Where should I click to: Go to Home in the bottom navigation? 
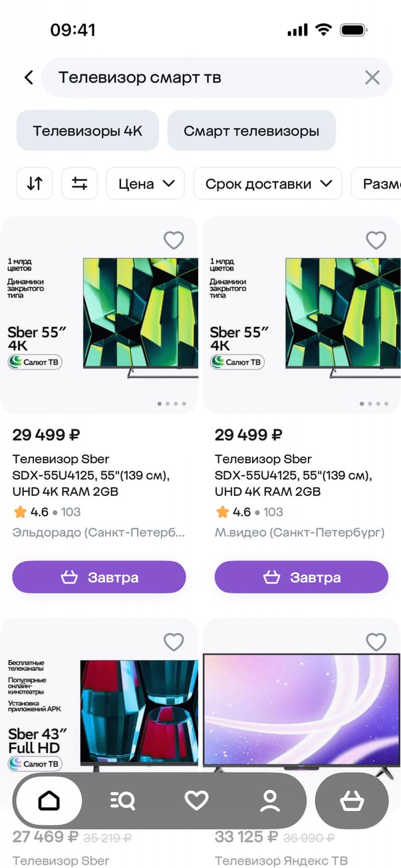pyautogui.click(x=49, y=801)
